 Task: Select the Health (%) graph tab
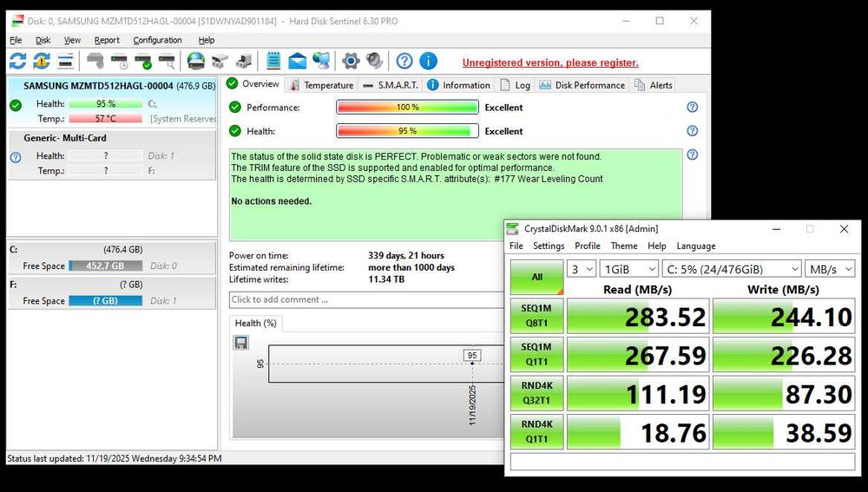pos(255,323)
